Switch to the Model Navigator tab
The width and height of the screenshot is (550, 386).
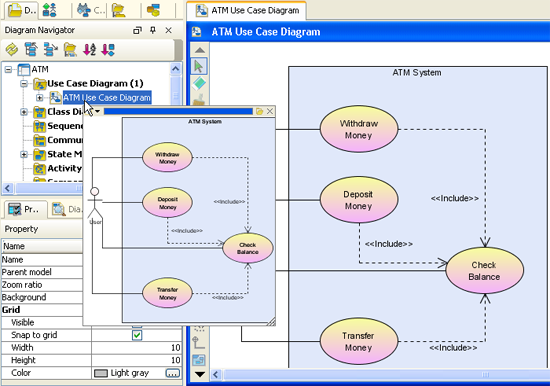(50, 10)
